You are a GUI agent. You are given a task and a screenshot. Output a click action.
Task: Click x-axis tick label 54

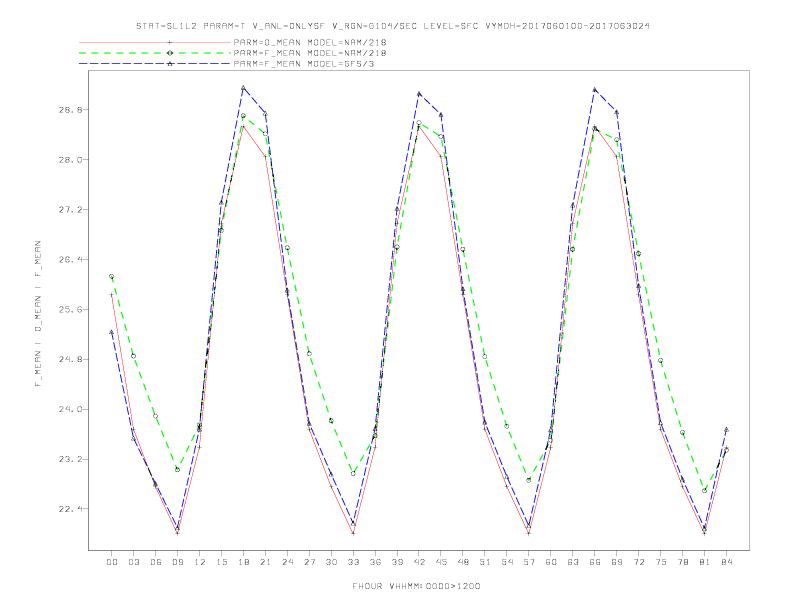pos(507,562)
